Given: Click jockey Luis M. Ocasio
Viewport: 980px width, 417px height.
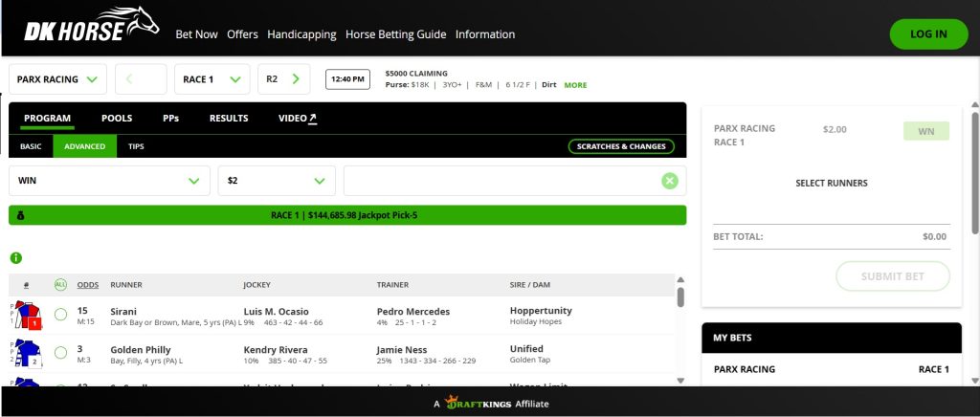Looking at the screenshot, I should tap(277, 312).
